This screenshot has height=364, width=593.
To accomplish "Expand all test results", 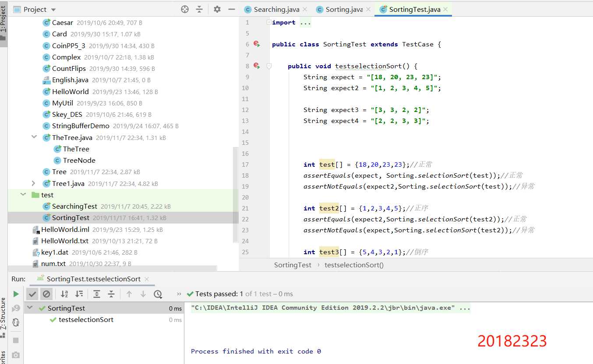I will click(97, 294).
